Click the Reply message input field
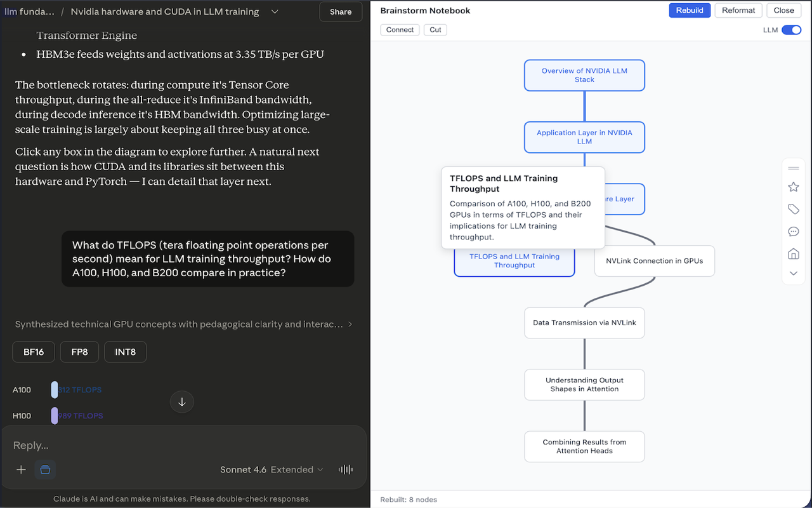 pos(184,445)
